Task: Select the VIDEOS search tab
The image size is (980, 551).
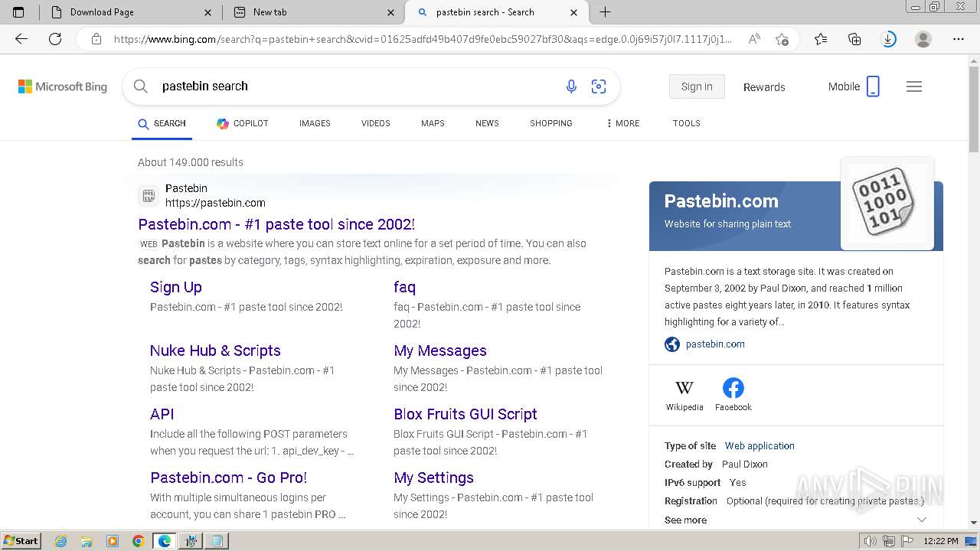Action: pos(376,123)
